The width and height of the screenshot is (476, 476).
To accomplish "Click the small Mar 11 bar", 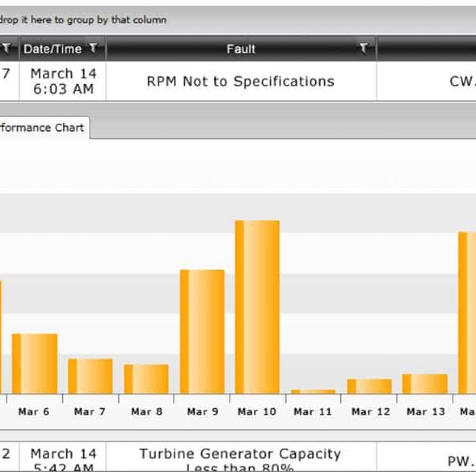I will [312, 390].
